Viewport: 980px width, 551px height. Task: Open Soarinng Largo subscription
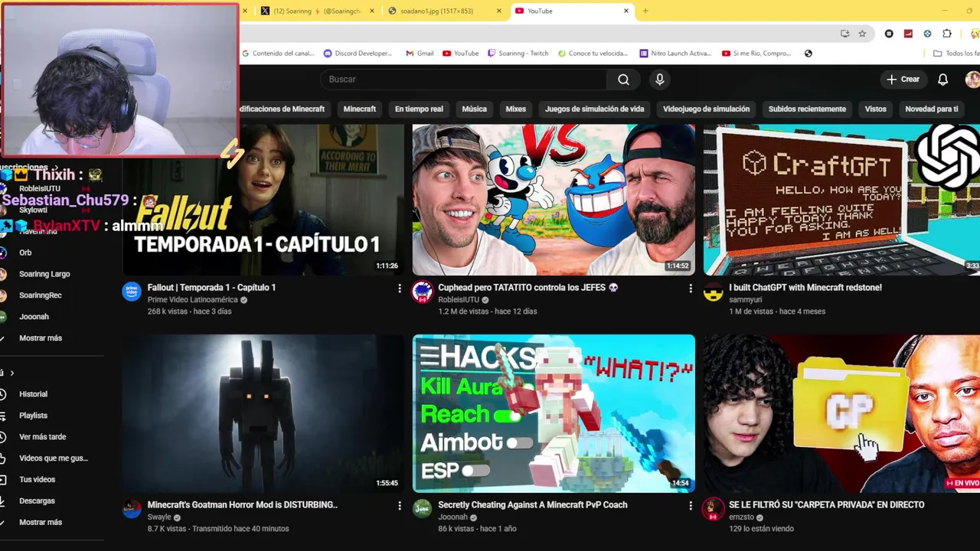tap(46, 274)
